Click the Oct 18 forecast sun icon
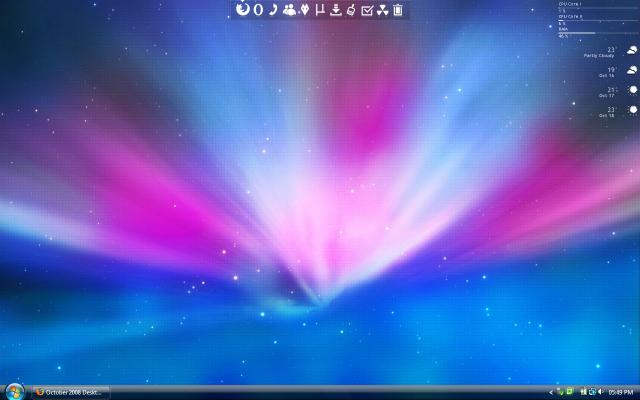The width and height of the screenshot is (640, 400). (x=633, y=109)
